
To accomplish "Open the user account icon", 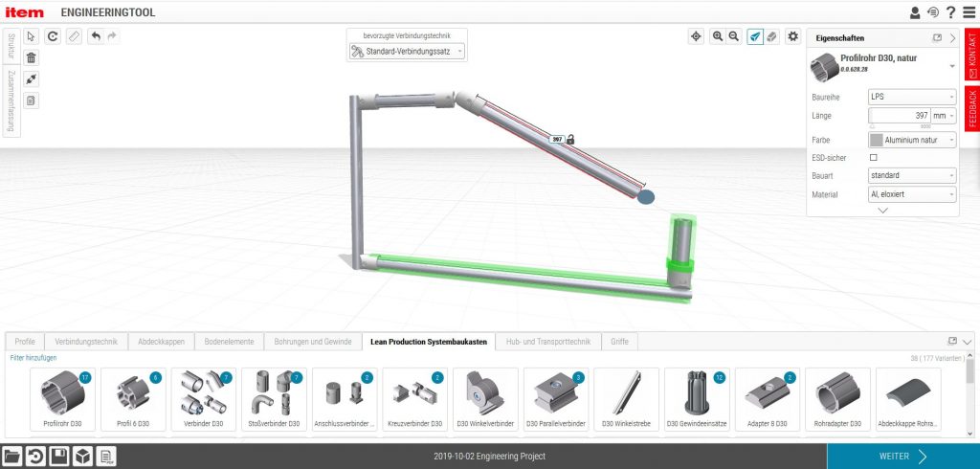I will tap(914, 12).
